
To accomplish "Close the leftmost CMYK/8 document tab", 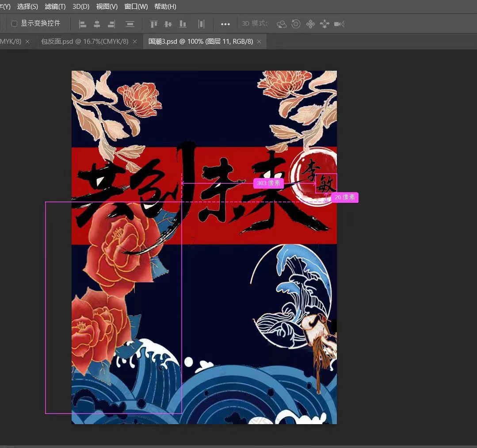I will pyautogui.click(x=27, y=42).
